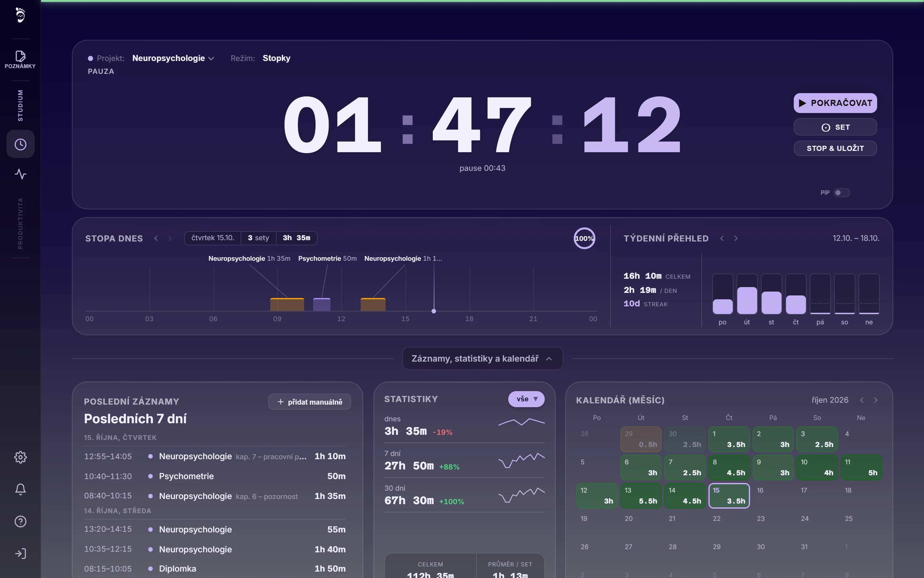The image size is (924, 578).
Task: Open the activity pulse icon in sidebar
Action: pos(20,174)
